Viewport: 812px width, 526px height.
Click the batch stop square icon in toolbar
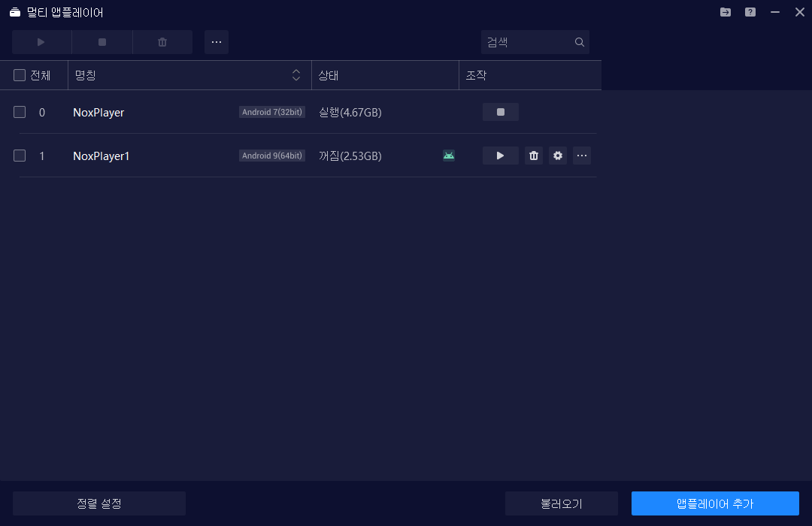[102, 42]
